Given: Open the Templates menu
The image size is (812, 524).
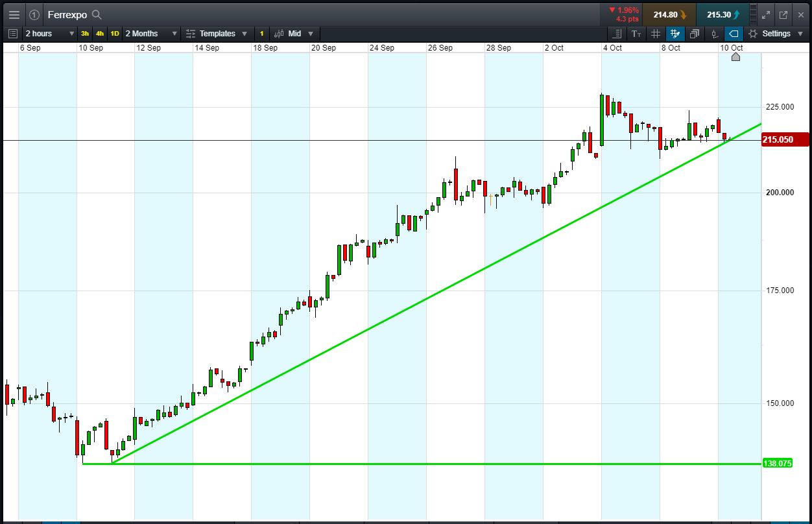Looking at the screenshot, I should pyautogui.click(x=216, y=34).
